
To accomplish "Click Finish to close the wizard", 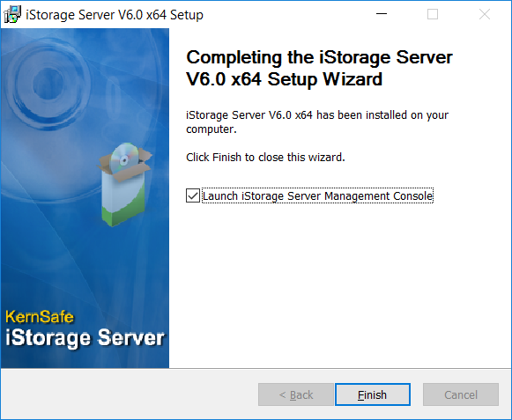I will pyautogui.click(x=373, y=394).
